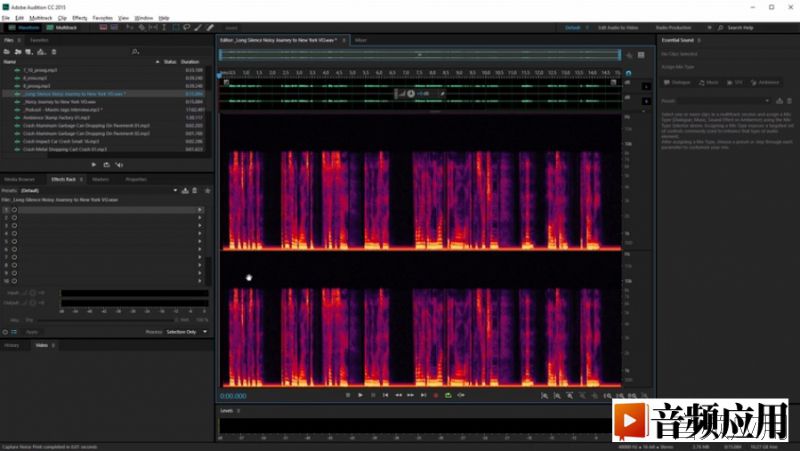Open the Process Selection Only dropdown
Viewport: 800px width, 451px height.
click(187, 332)
